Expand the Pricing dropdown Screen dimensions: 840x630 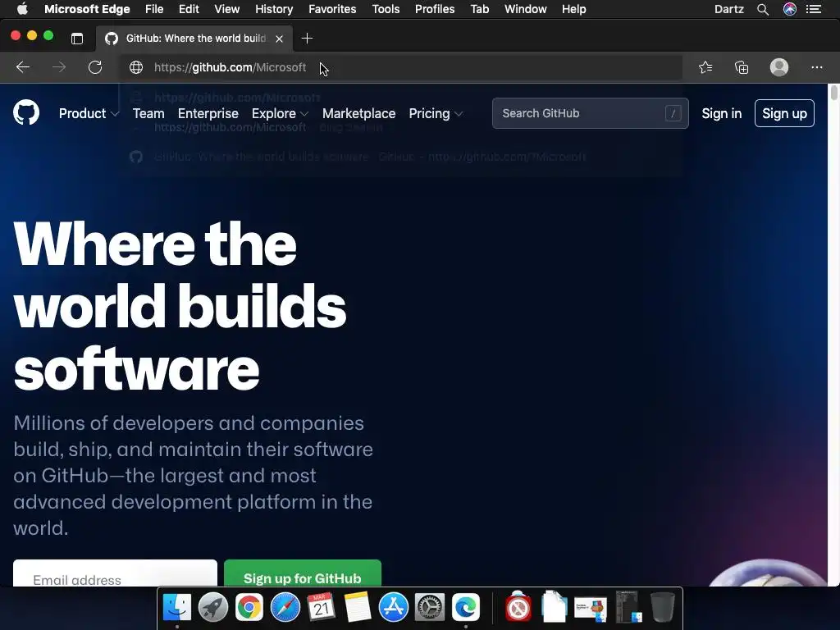436,113
